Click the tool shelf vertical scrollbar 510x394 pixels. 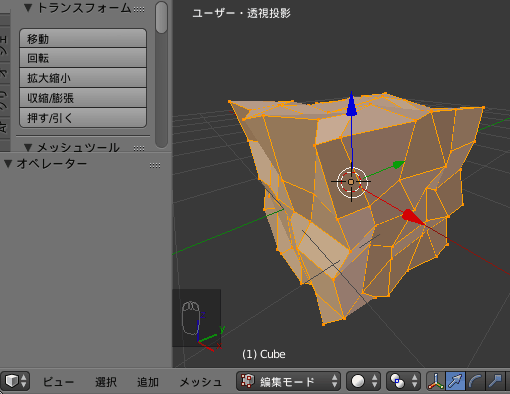pyautogui.click(x=162, y=75)
